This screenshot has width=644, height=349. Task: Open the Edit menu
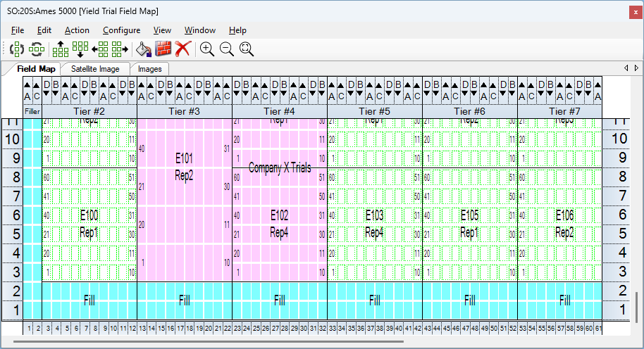click(44, 30)
